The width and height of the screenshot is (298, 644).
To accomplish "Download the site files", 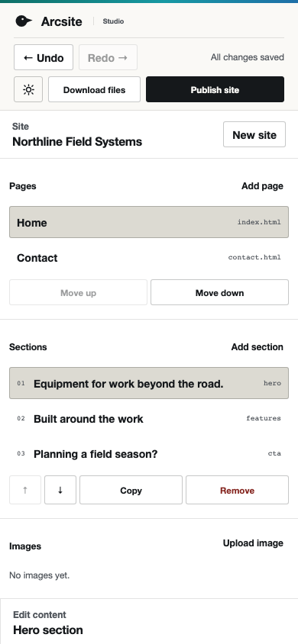I will tap(94, 89).
